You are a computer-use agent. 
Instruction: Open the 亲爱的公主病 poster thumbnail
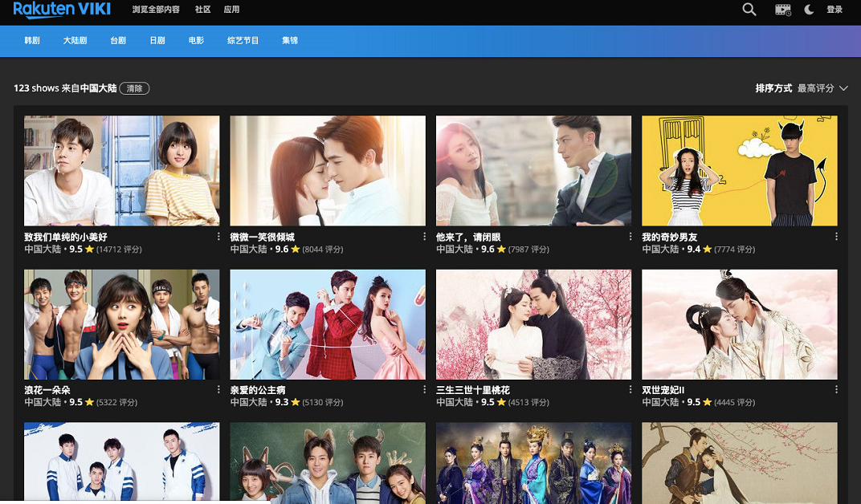[x=328, y=324]
